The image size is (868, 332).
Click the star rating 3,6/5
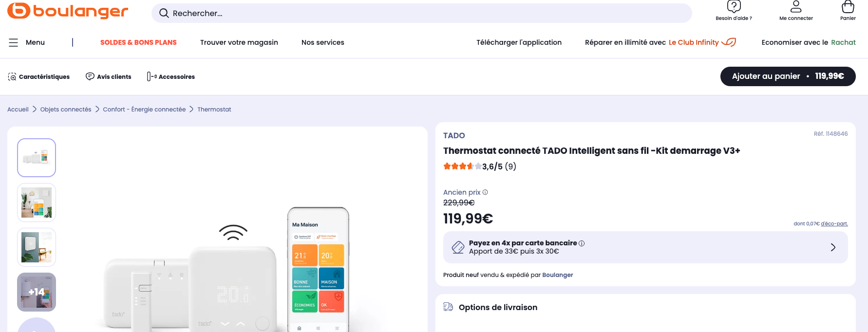(x=462, y=166)
